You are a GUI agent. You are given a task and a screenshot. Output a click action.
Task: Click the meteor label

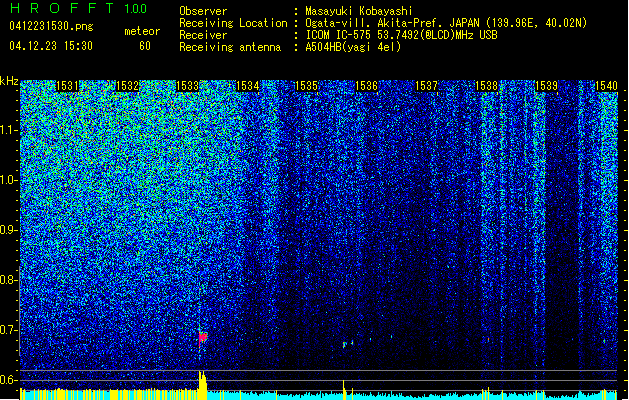coord(142,31)
